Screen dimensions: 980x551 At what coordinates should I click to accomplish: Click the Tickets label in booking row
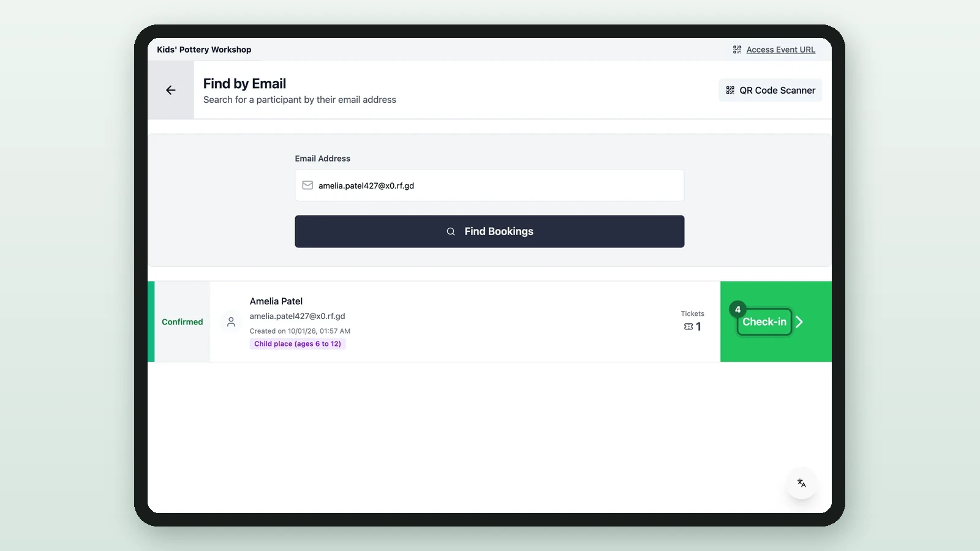tap(693, 313)
